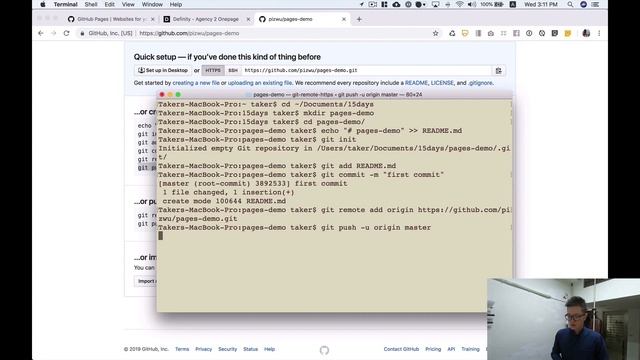Switch to the GitHub Pages tab

[x=110, y=19]
